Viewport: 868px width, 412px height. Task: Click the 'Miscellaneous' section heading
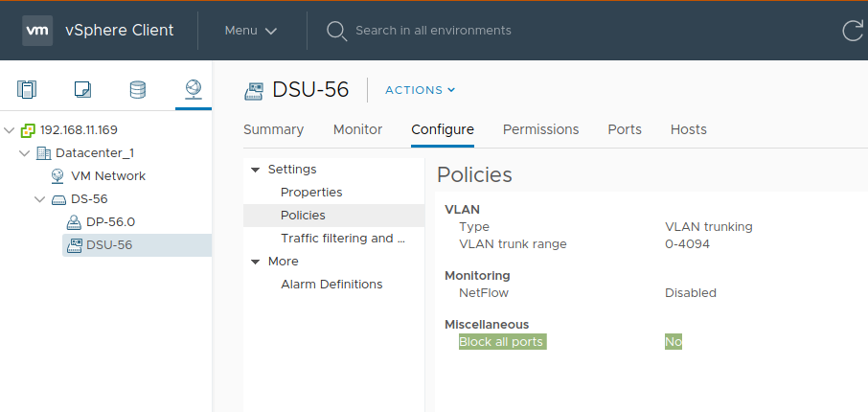[487, 325]
